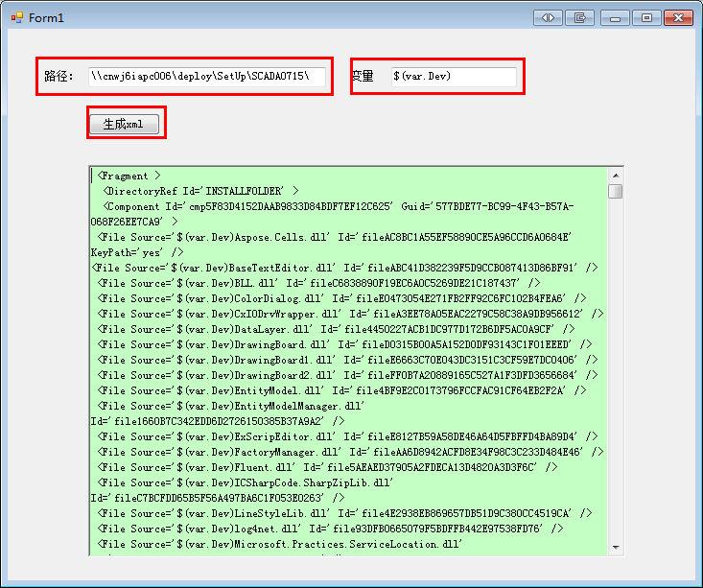Click the Form1 title text
This screenshot has height=588, width=703.
tap(46, 18)
